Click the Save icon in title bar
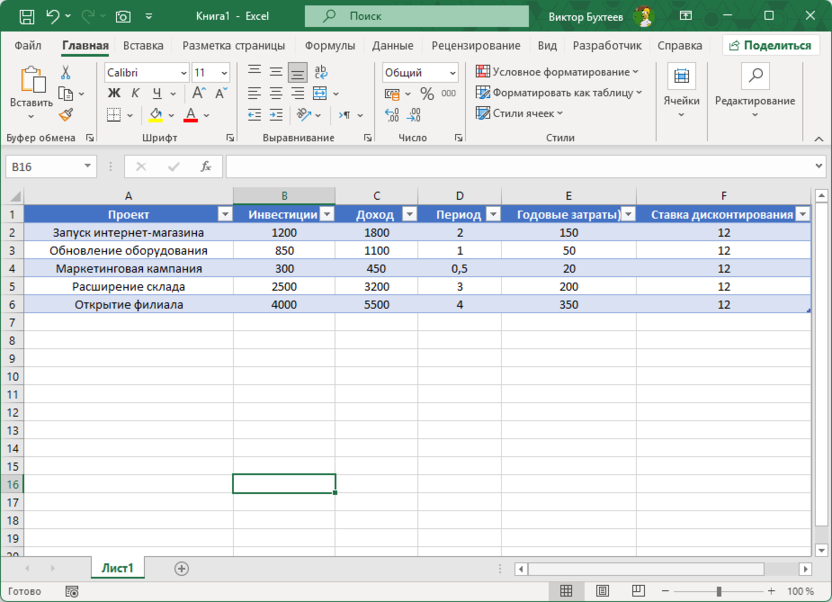The height and width of the screenshot is (602, 832). click(x=26, y=17)
